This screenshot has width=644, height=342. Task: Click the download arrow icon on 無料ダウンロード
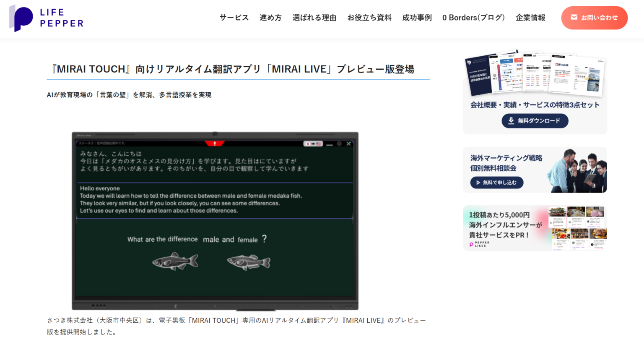coord(511,121)
